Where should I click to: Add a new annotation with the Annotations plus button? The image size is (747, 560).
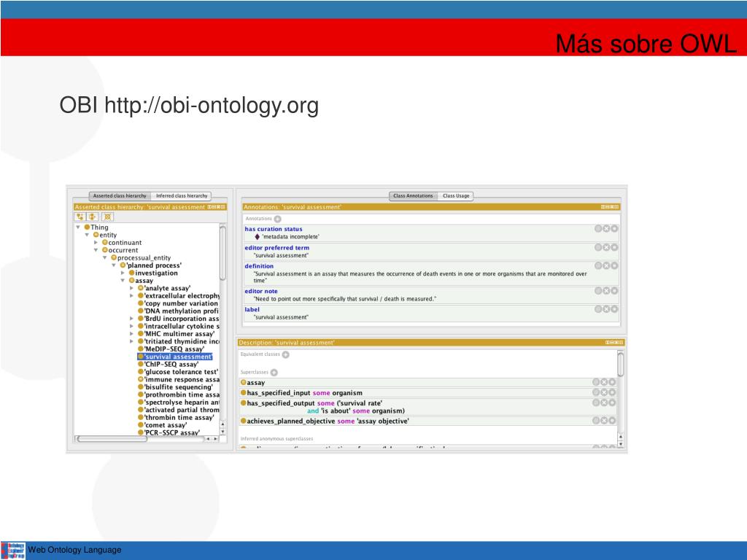tap(277, 219)
